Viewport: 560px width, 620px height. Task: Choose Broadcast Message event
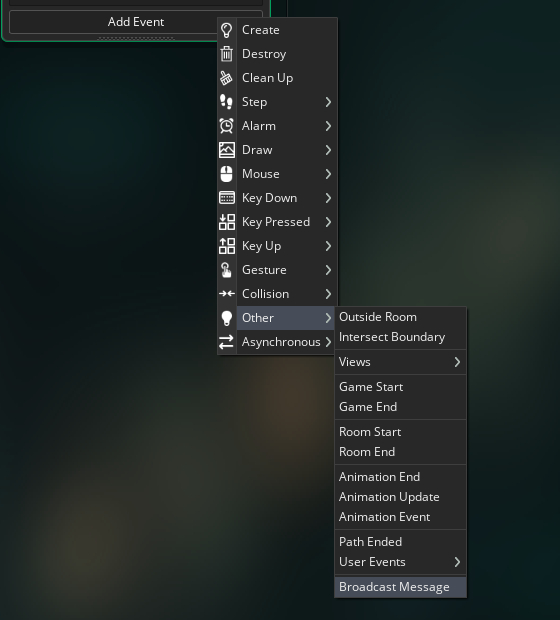400,587
